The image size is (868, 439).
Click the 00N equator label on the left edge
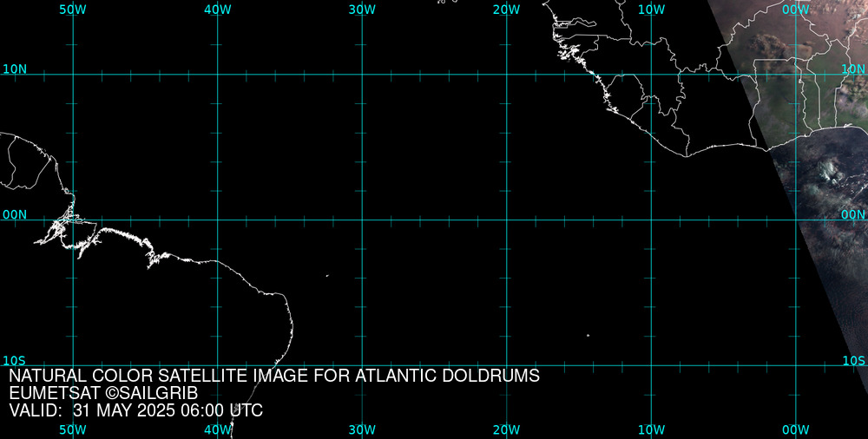point(15,215)
